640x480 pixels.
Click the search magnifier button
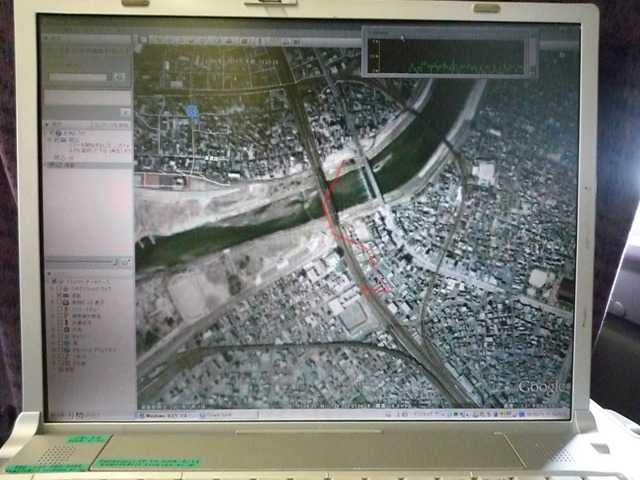click(x=120, y=77)
